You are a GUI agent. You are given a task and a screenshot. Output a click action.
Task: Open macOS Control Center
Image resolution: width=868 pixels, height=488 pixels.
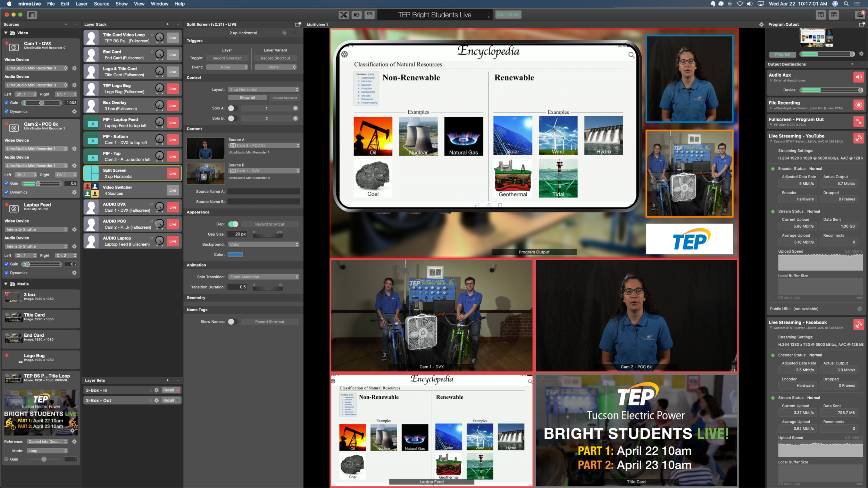click(x=857, y=4)
